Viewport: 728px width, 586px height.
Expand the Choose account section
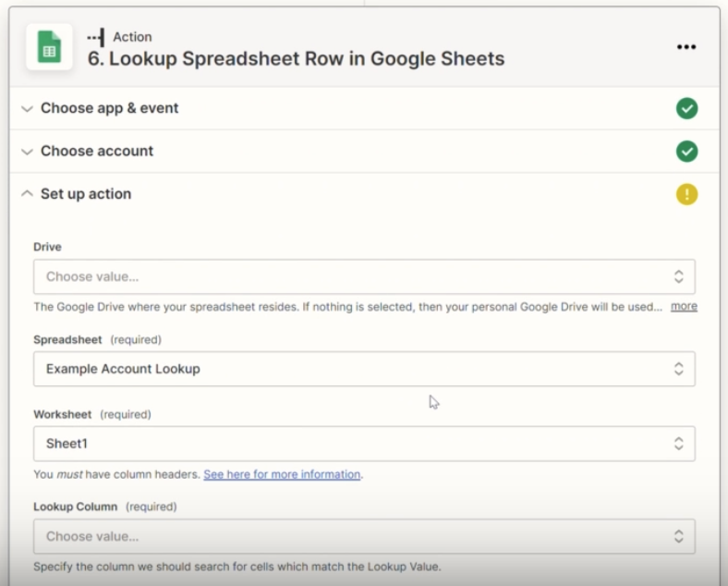click(x=364, y=151)
